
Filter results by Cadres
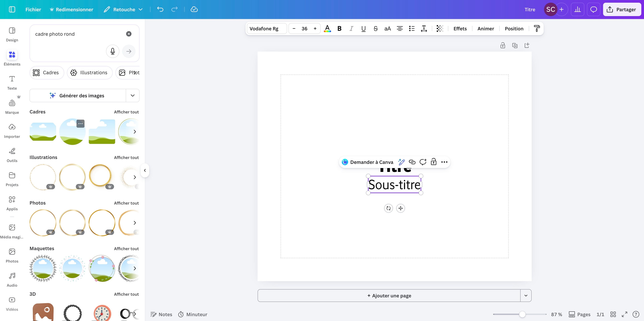[47, 73]
